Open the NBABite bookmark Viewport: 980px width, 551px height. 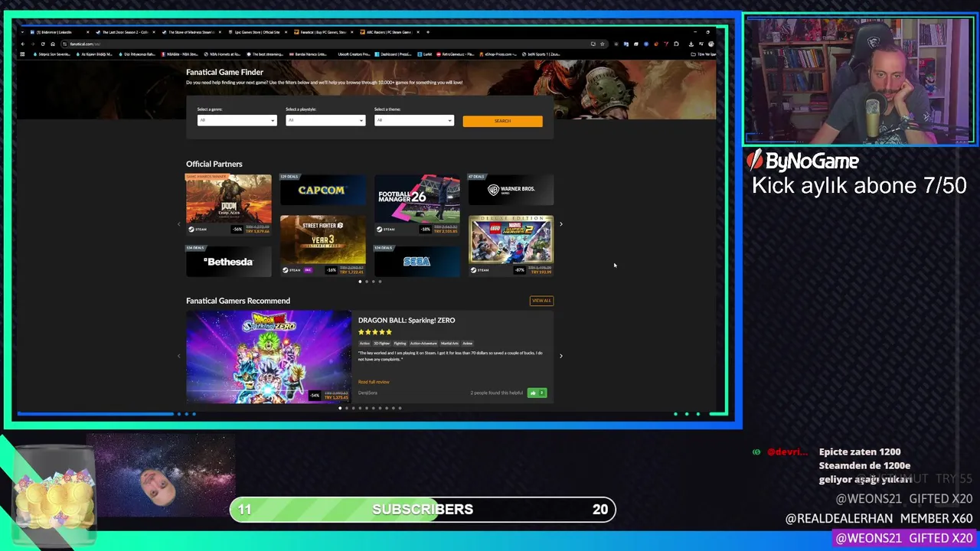click(181, 54)
